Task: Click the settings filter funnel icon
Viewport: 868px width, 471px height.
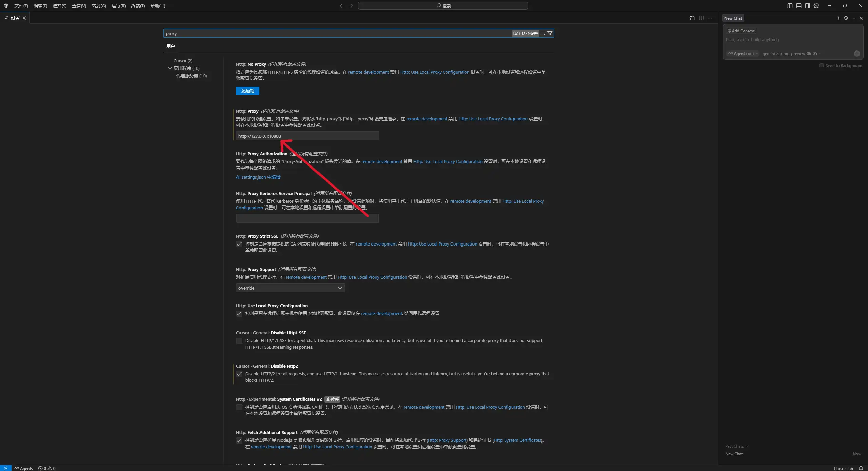Action: (550, 33)
